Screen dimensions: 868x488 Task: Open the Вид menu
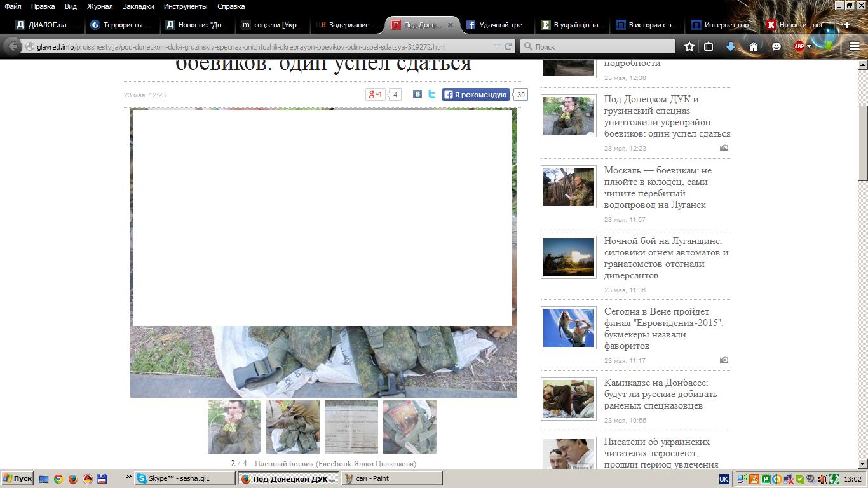(x=71, y=6)
